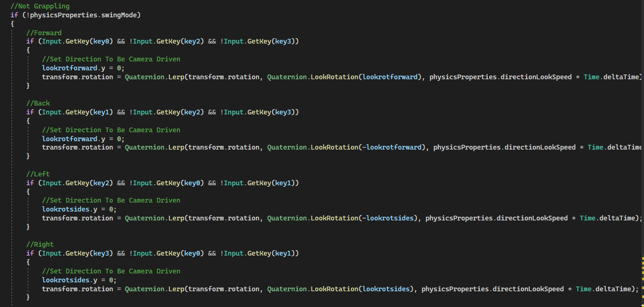Screen dimensions: 644x307
Task: Click "lookrotforward.y = 0;" under the //Forward comment
Action: click(83, 68)
